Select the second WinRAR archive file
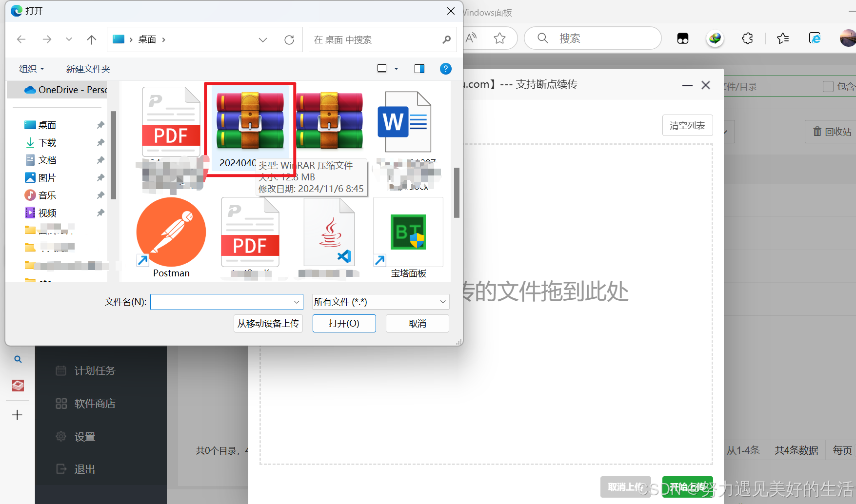Image resolution: width=856 pixels, height=504 pixels. pyautogui.click(x=329, y=121)
